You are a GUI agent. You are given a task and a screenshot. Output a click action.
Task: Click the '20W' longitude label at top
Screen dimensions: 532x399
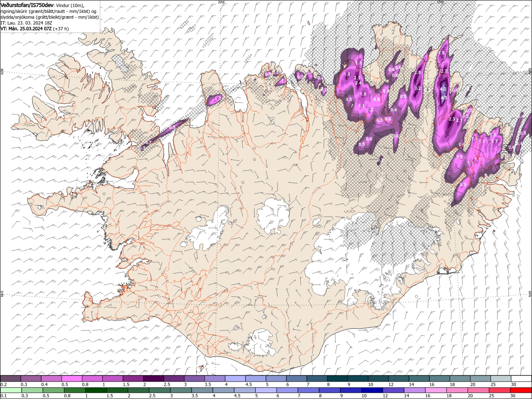221,2
